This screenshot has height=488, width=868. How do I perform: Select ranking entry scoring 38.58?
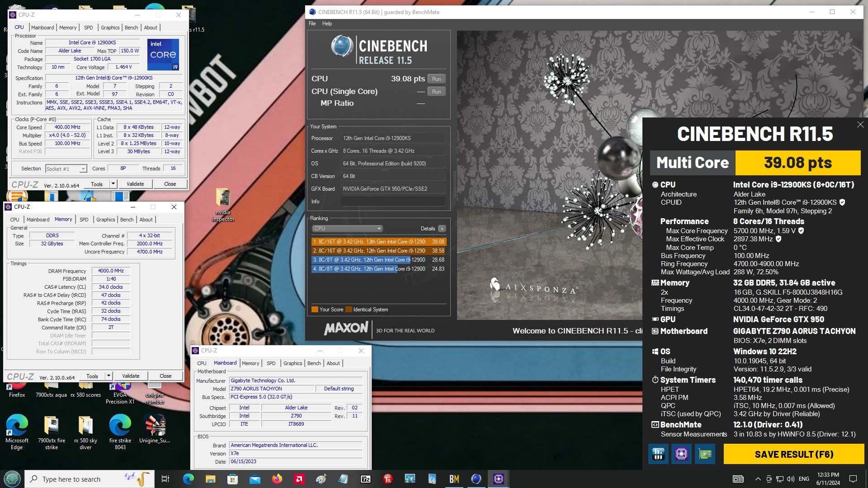[x=378, y=251]
